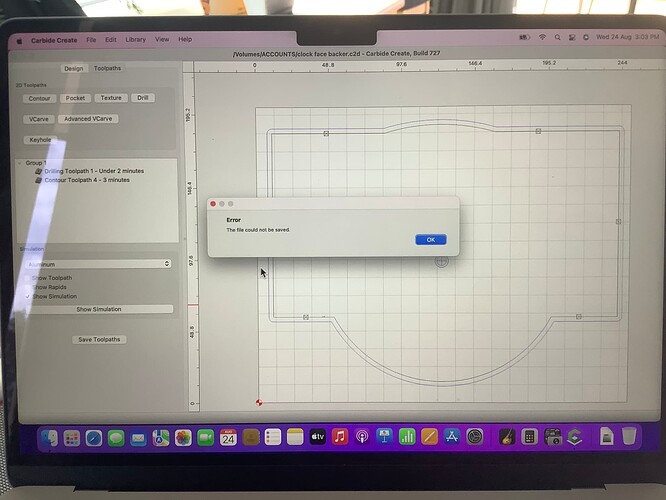Click the red-white origin marker on canvas

point(259,402)
